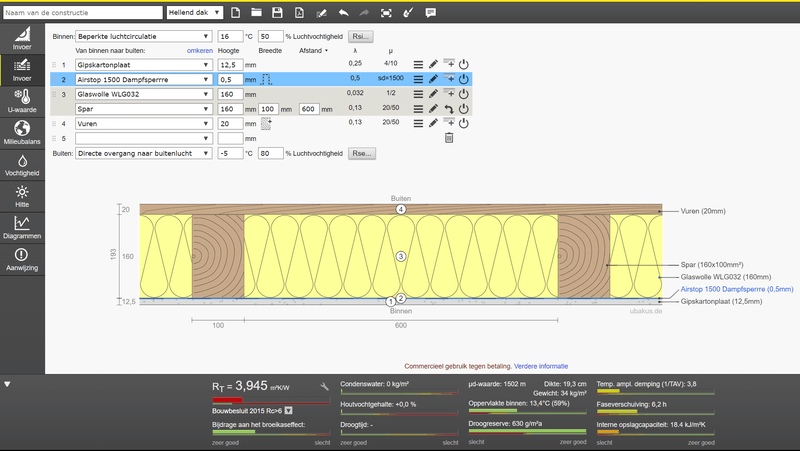This screenshot has width=800, height=451.
Task: Toggle the Airstop 1500 layer power button
Action: tap(463, 79)
